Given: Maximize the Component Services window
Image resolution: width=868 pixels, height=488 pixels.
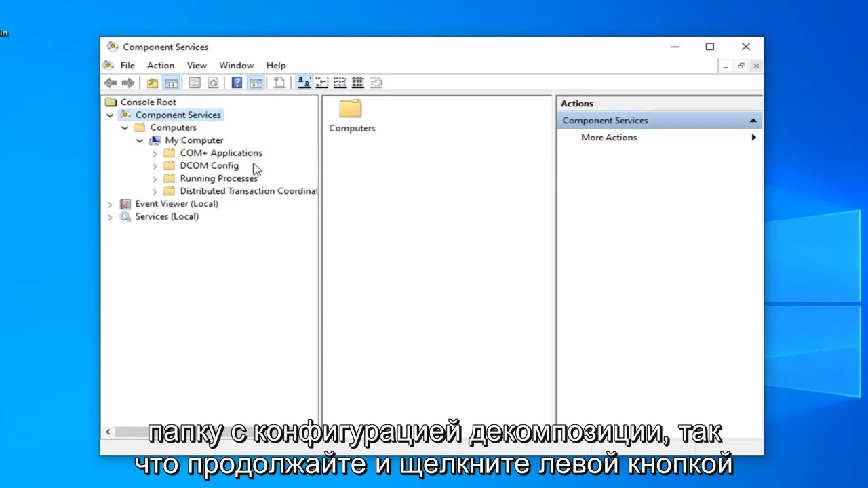Looking at the screenshot, I should coord(709,47).
